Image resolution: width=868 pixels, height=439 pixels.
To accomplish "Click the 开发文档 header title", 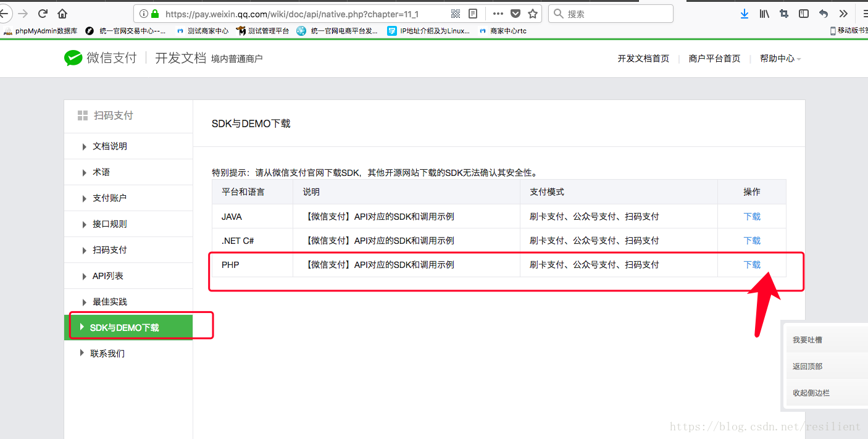I will coord(180,58).
